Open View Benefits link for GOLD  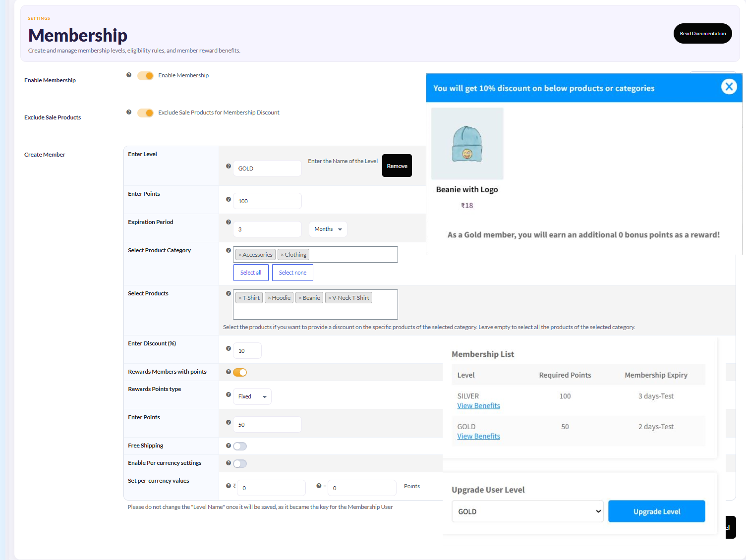coord(478,436)
